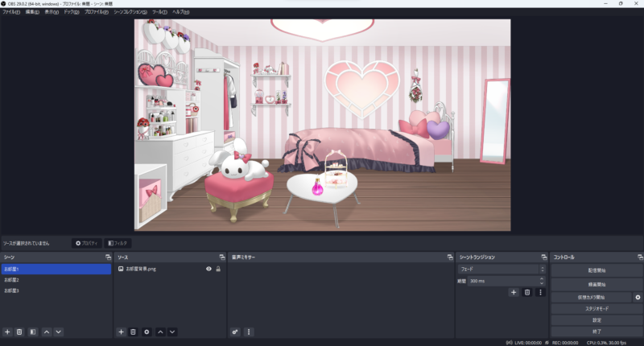Add a new source with the plus icon
Screen dimensions: 644x346
pyautogui.click(x=121, y=332)
